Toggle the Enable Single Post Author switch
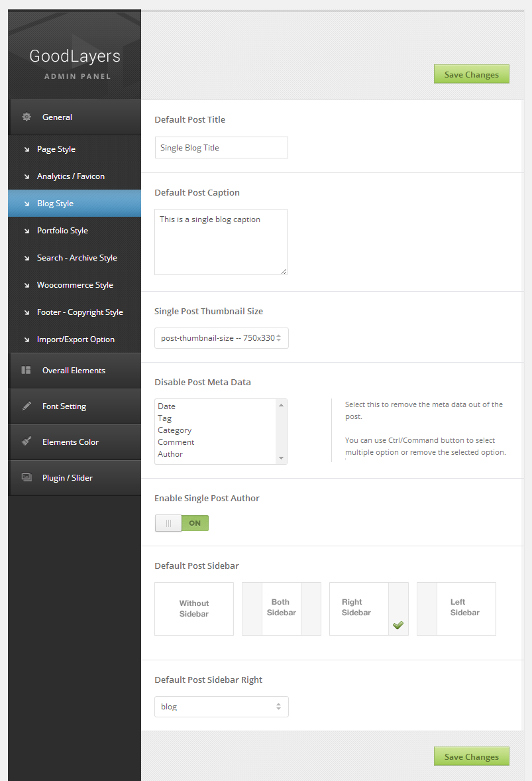 click(x=182, y=523)
